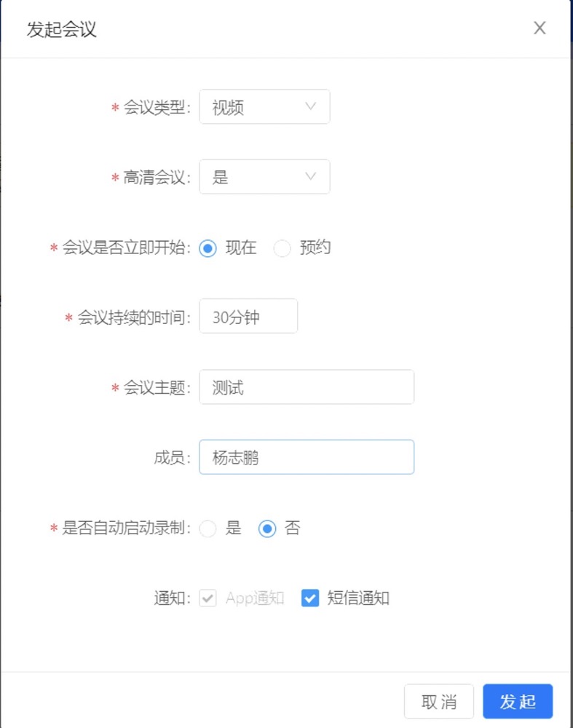The height and width of the screenshot is (728, 573).
Task: Click the chevron arrow in 高清会议 box
Action: pyautogui.click(x=311, y=176)
